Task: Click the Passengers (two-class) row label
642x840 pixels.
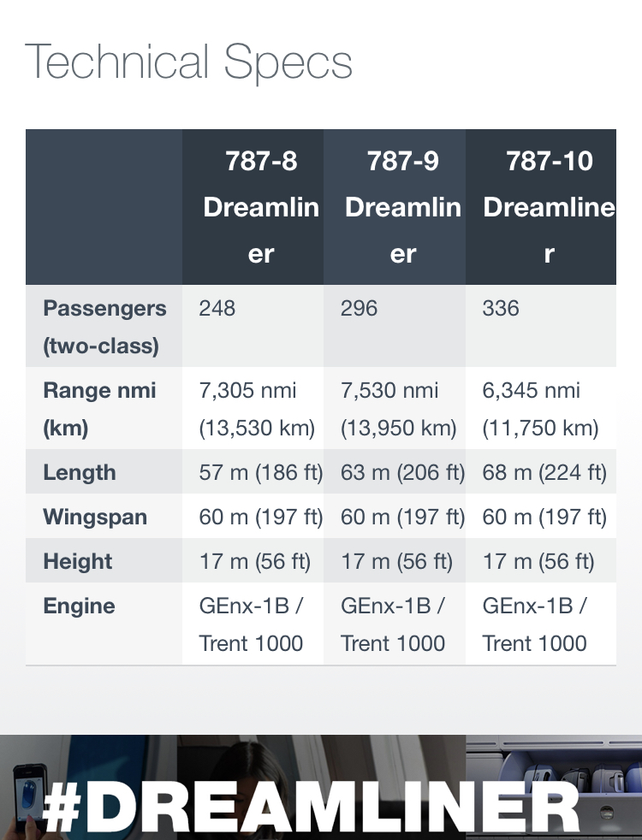Action: pyautogui.click(x=103, y=327)
